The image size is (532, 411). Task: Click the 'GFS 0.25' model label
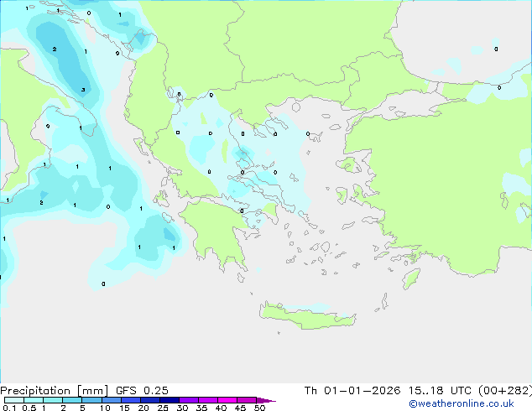[x=142, y=391]
